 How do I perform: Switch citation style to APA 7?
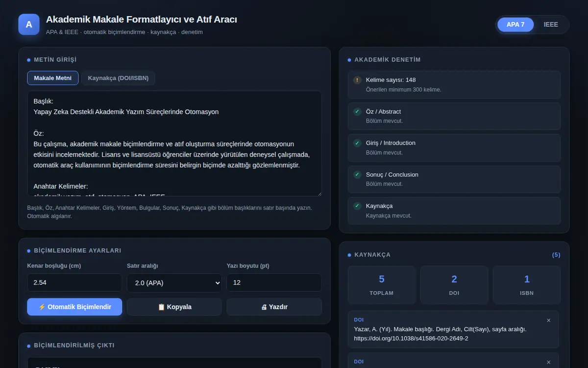[515, 25]
